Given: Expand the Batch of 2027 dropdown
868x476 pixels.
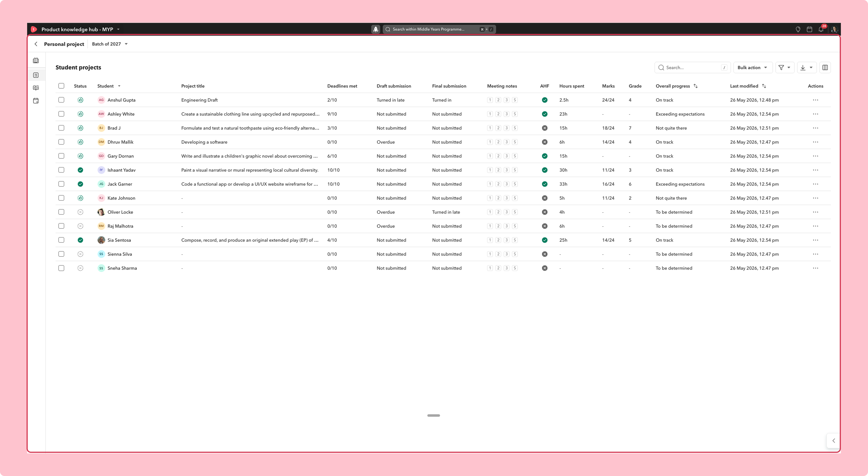Looking at the screenshot, I should [x=110, y=44].
